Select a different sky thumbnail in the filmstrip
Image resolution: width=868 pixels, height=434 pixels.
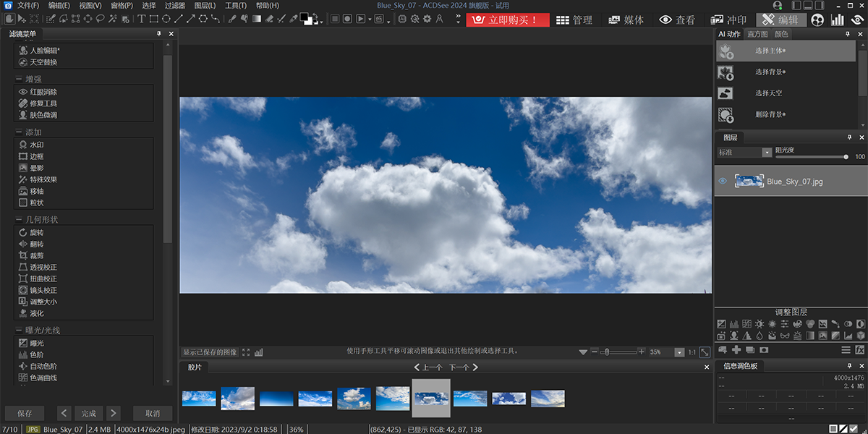470,399
